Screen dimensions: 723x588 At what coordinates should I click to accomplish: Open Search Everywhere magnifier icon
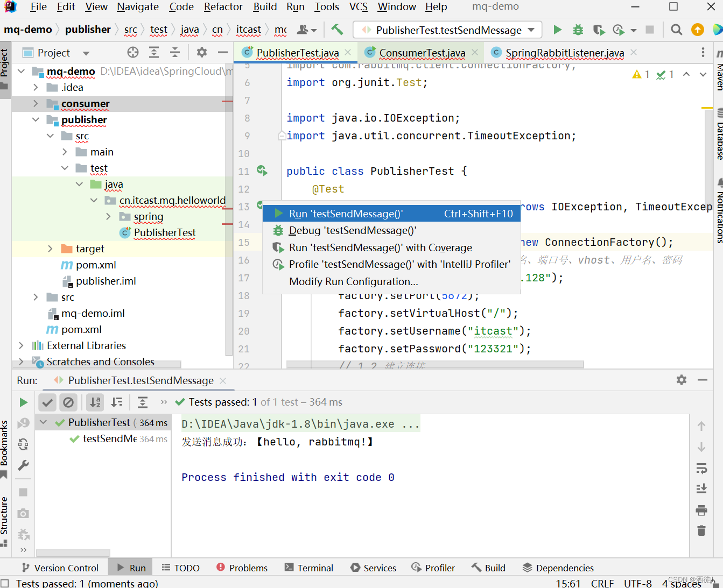[677, 30]
